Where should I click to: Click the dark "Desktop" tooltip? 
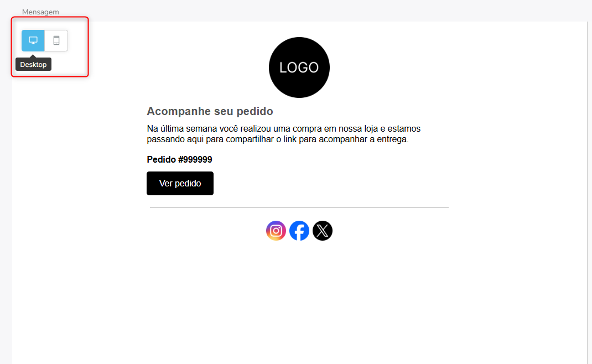pyautogui.click(x=33, y=65)
